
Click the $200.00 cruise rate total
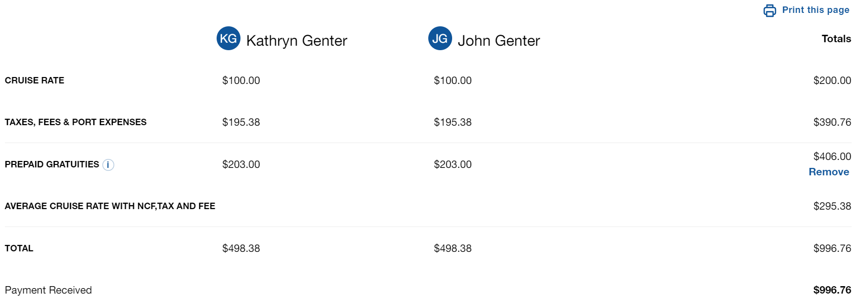pyautogui.click(x=832, y=80)
